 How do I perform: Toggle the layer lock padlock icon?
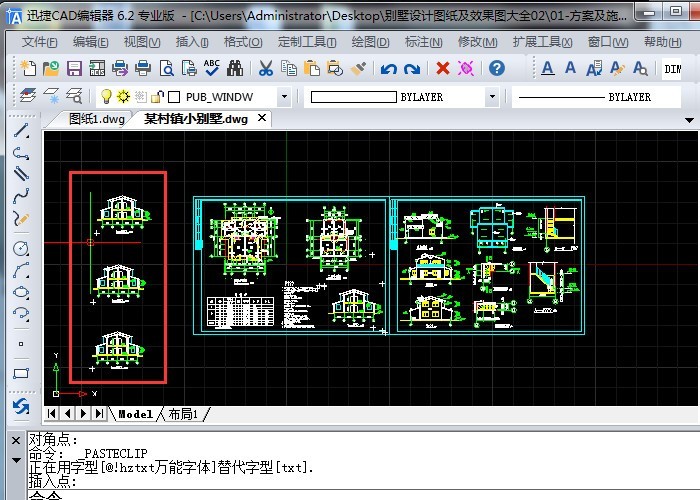(x=156, y=97)
